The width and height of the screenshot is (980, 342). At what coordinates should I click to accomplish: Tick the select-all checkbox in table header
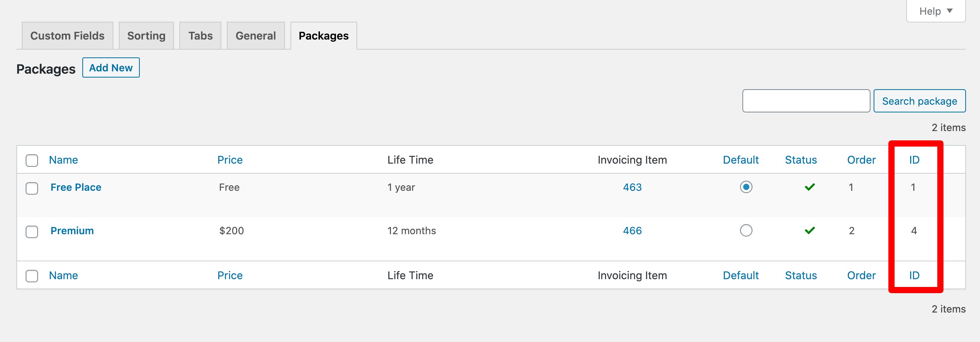[32, 160]
